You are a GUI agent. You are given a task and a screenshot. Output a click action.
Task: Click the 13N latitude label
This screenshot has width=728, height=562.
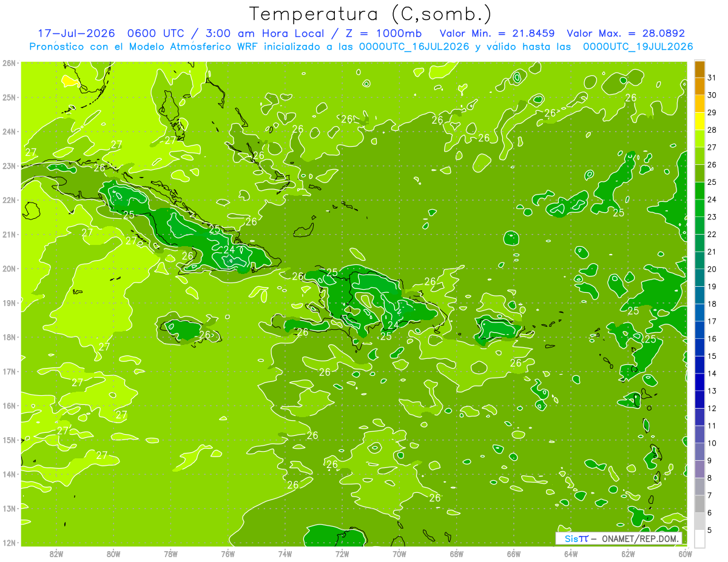[9, 508]
